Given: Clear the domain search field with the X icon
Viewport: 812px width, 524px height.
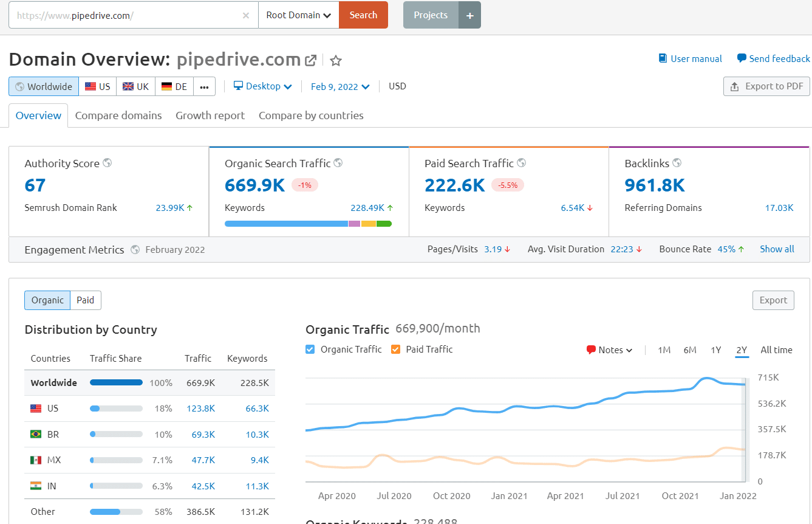Looking at the screenshot, I should click(x=245, y=15).
